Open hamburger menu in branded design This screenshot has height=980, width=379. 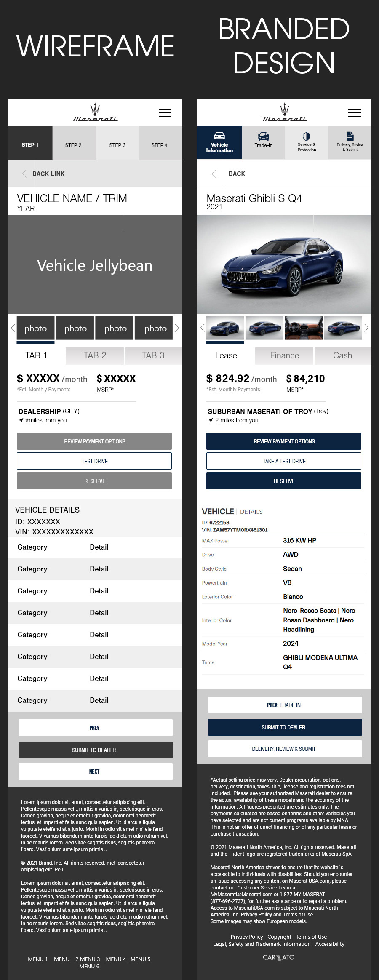pyautogui.click(x=354, y=113)
